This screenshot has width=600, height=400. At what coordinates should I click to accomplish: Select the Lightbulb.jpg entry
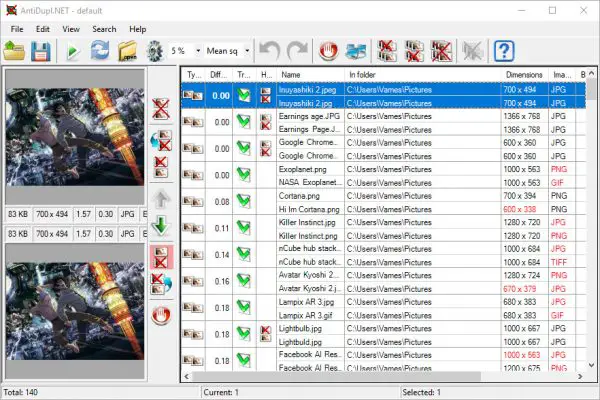[x=300, y=328]
